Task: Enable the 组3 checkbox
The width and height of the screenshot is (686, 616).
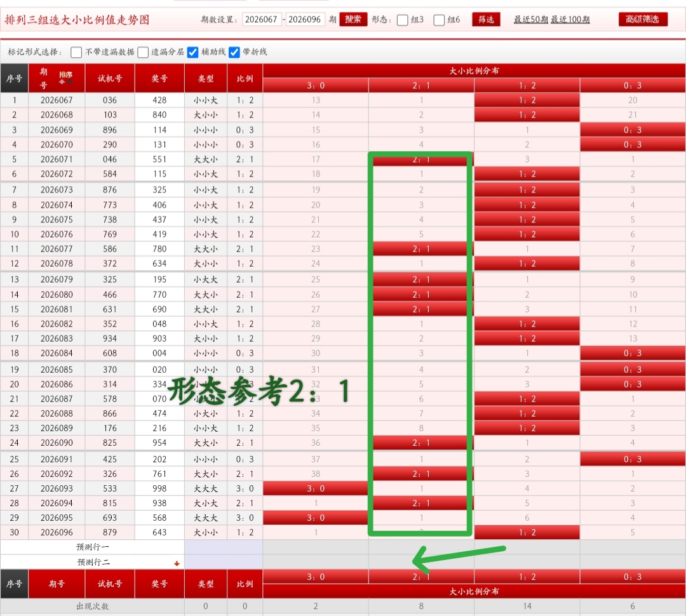Action: pyautogui.click(x=401, y=20)
